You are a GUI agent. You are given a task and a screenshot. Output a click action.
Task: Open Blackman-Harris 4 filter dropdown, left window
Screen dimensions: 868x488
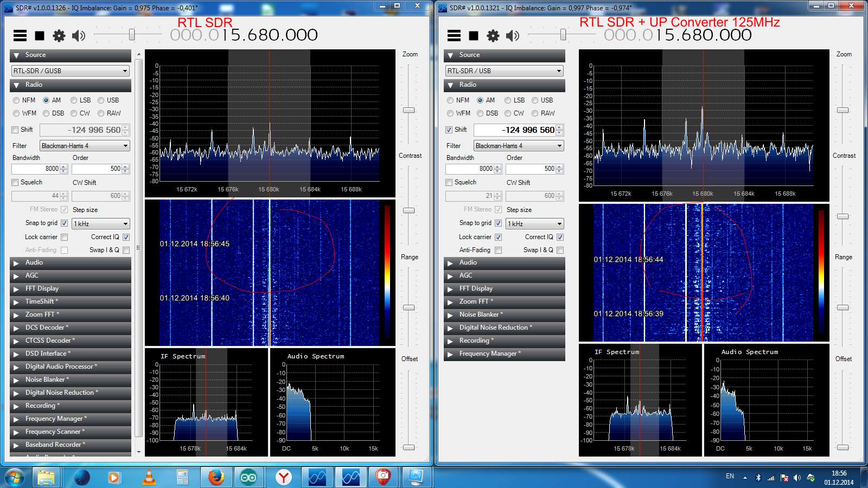pos(85,146)
